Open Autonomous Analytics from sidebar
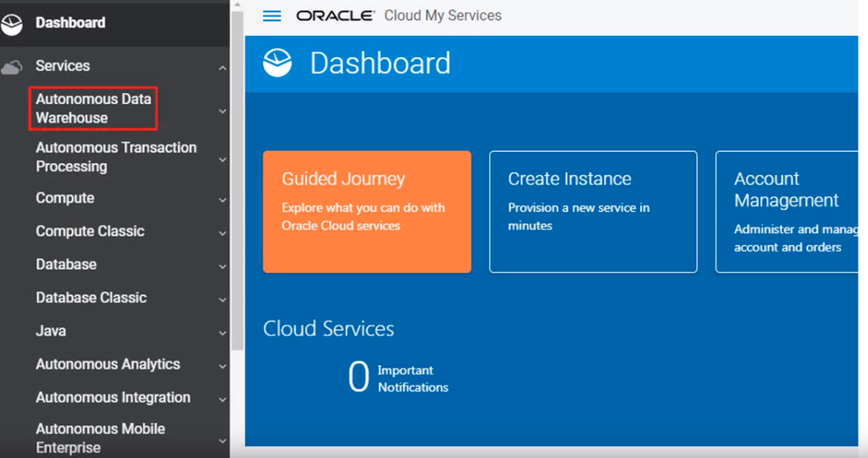 pos(108,364)
